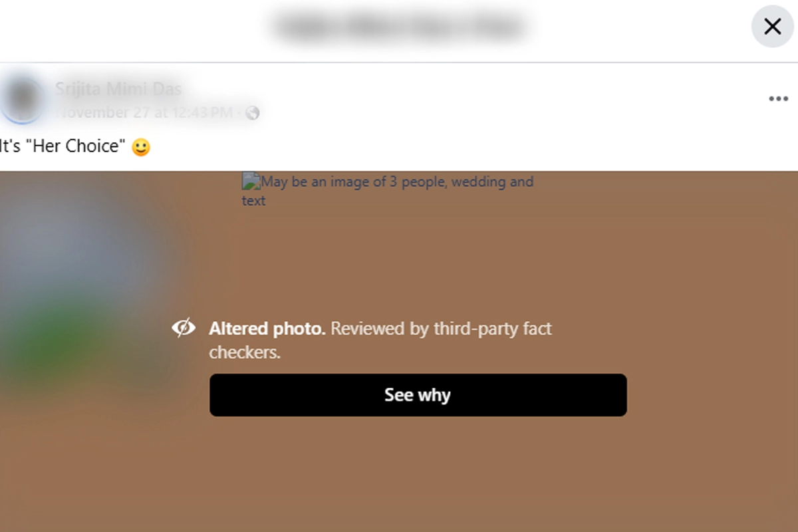Close the post viewer with the X button
Viewport: 798px width, 532px height.
point(772,27)
